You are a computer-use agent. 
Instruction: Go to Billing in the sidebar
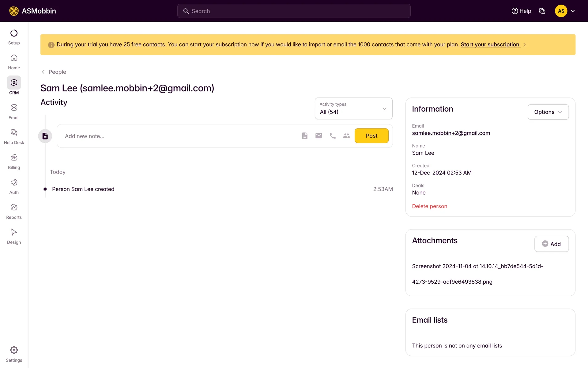click(x=14, y=161)
